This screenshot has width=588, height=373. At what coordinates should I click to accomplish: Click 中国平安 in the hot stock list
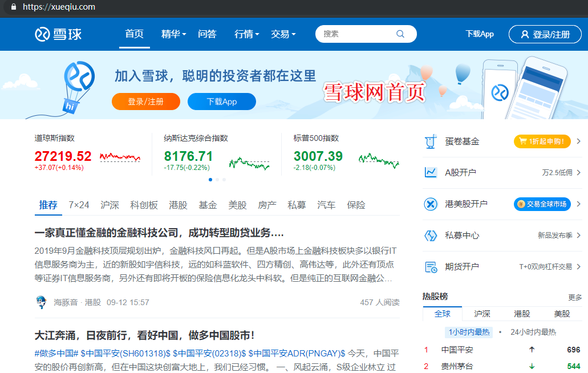(x=457, y=350)
